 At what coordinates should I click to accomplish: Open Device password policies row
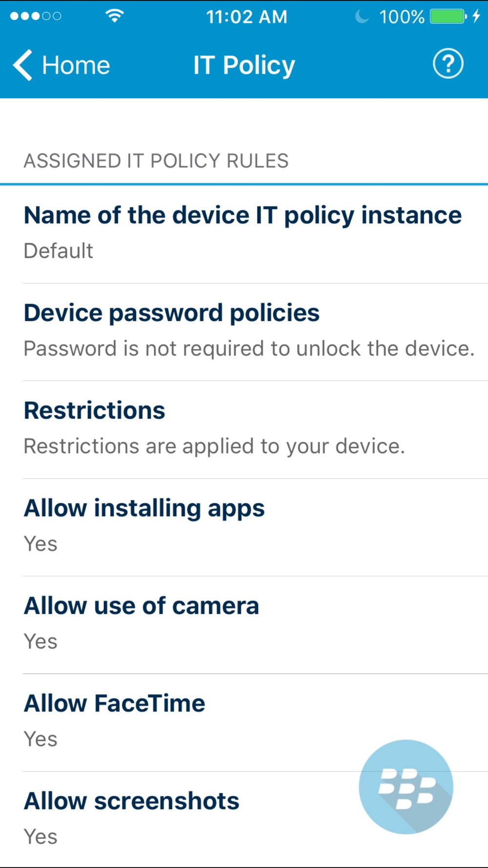[x=249, y=331]
